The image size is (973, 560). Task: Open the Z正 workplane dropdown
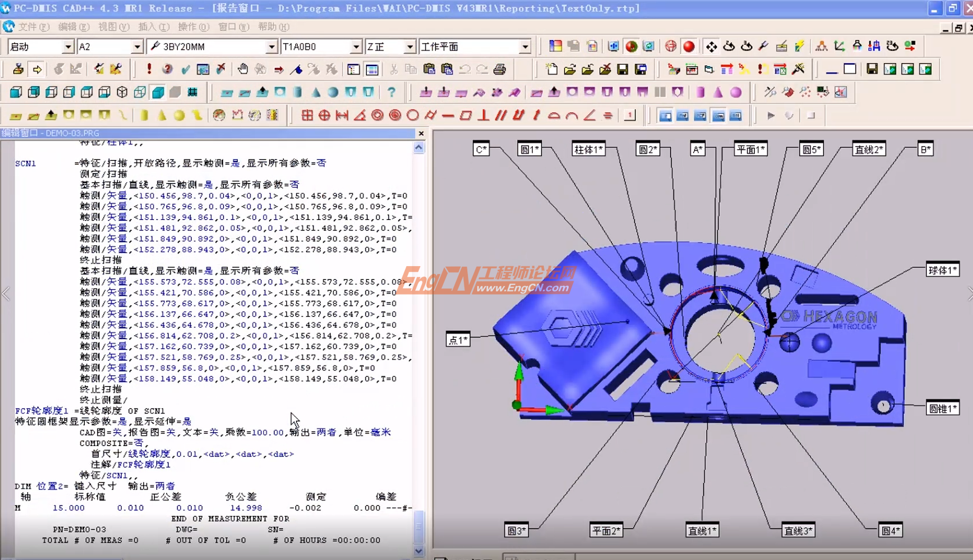pyautogui.click(x=409, y=47)
